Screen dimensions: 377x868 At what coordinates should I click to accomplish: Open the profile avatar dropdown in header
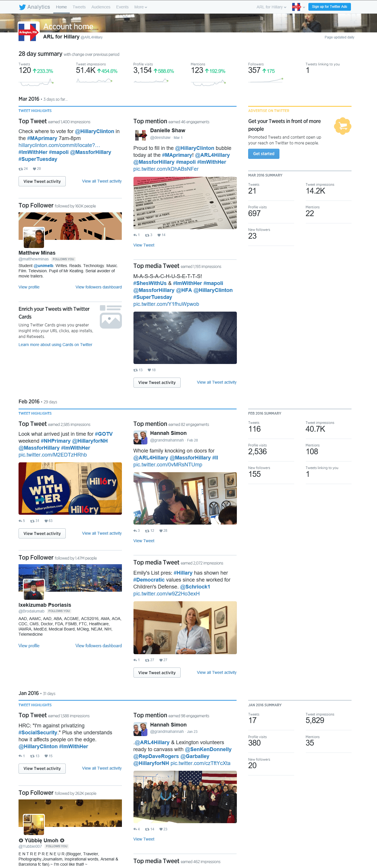point(298,7)
